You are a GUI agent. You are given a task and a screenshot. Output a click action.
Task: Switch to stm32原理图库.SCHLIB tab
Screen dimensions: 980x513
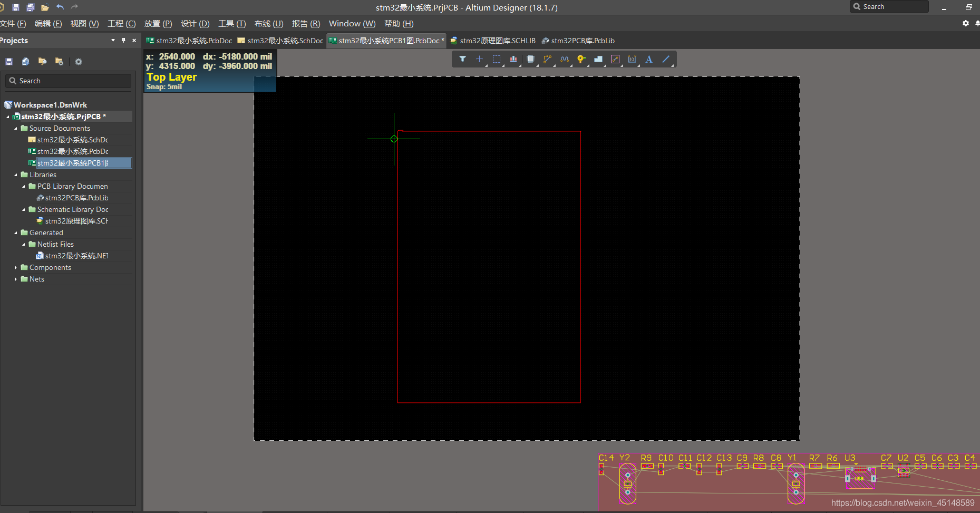point(497,41)
